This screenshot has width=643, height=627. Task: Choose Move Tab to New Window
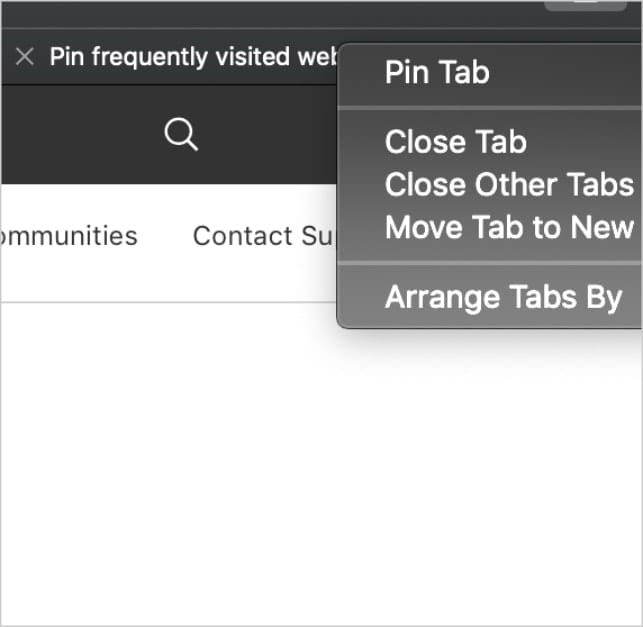509,227
